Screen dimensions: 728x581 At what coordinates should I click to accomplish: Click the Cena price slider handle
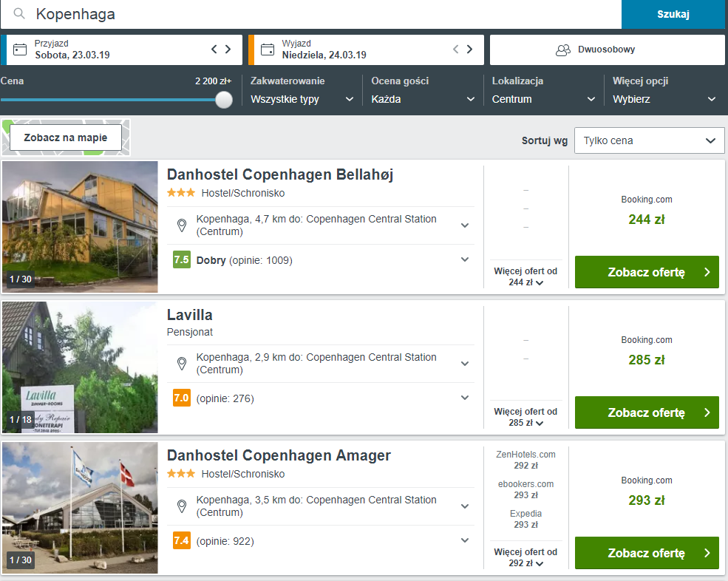coord(224,100)
